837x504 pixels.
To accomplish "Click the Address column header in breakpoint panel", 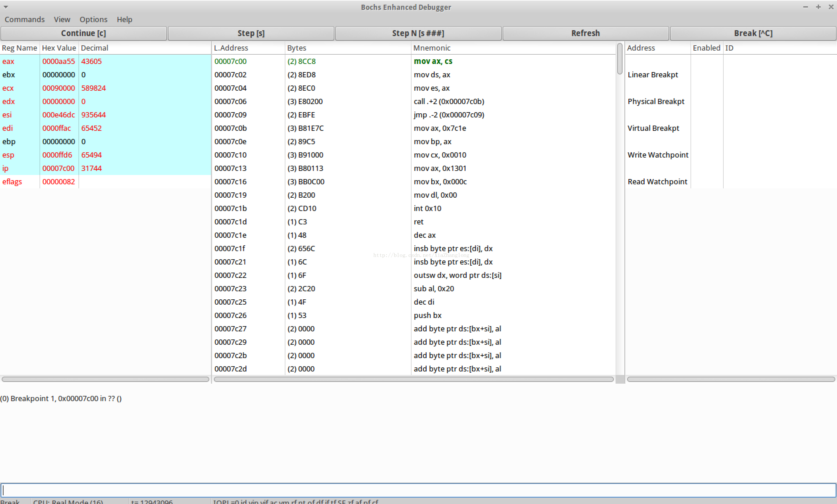I will click(658, 48).
